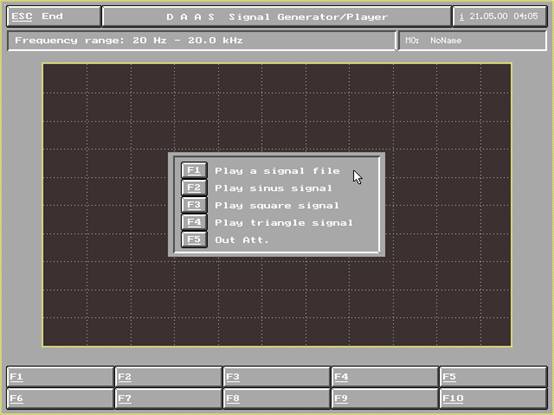Image resolution: width=554 pixels, height=415 pixels.
Task: Click the F4 key icon for triangle signal
Action: (194, 223)
